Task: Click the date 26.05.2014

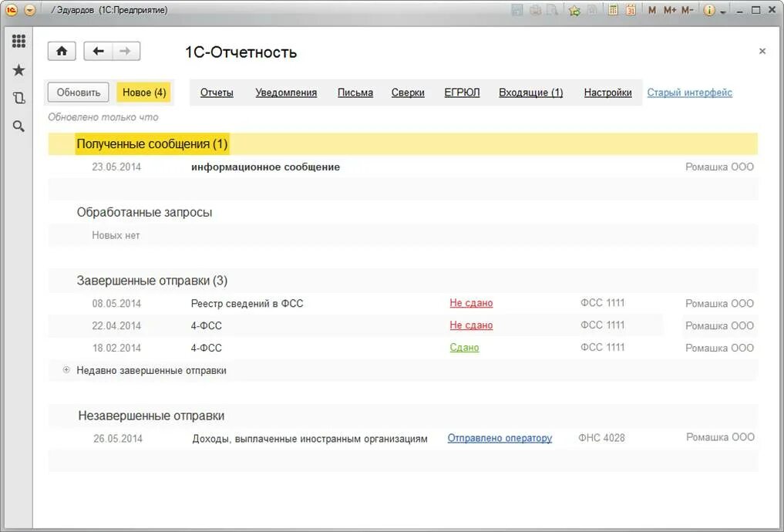Action: [118, 439]
